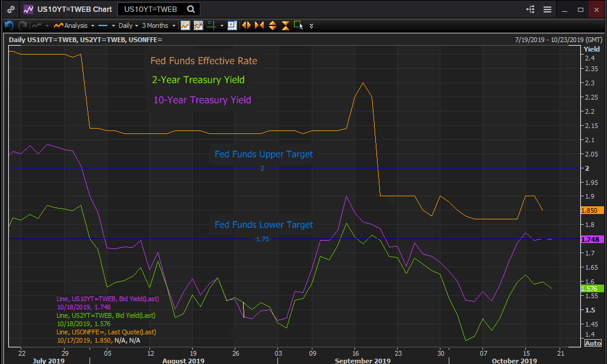
Task: Show more toolbar options via double chevron
Action: (x=311, y=25)
